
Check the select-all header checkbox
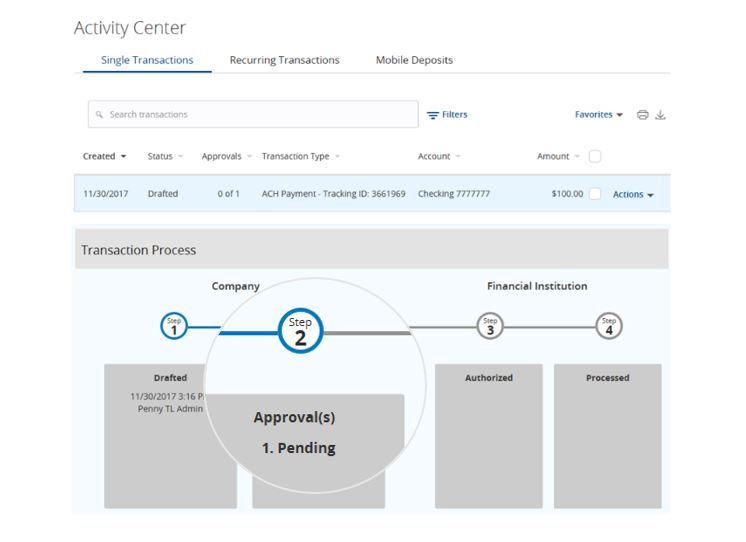[595, 156]
